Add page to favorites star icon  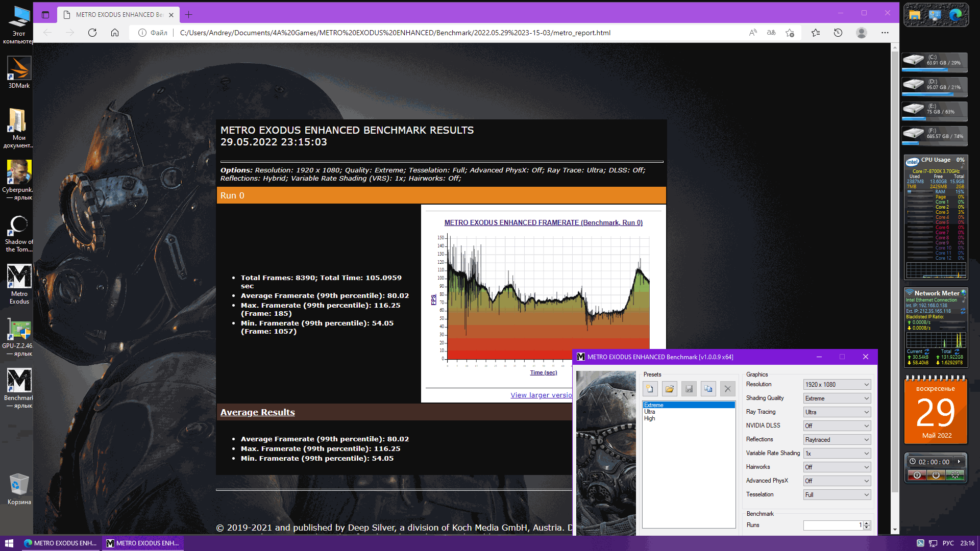pos(790,33)
